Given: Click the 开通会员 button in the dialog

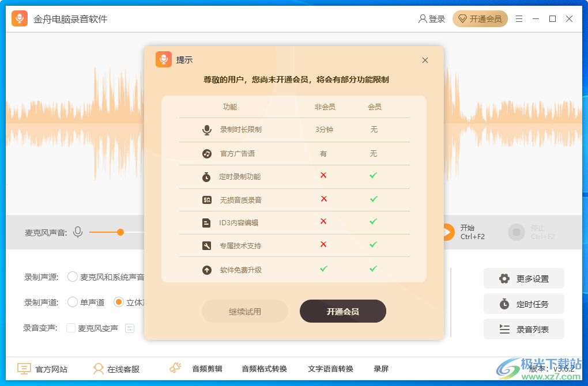Looking at the screenshot, I should [x=342, y=311].
